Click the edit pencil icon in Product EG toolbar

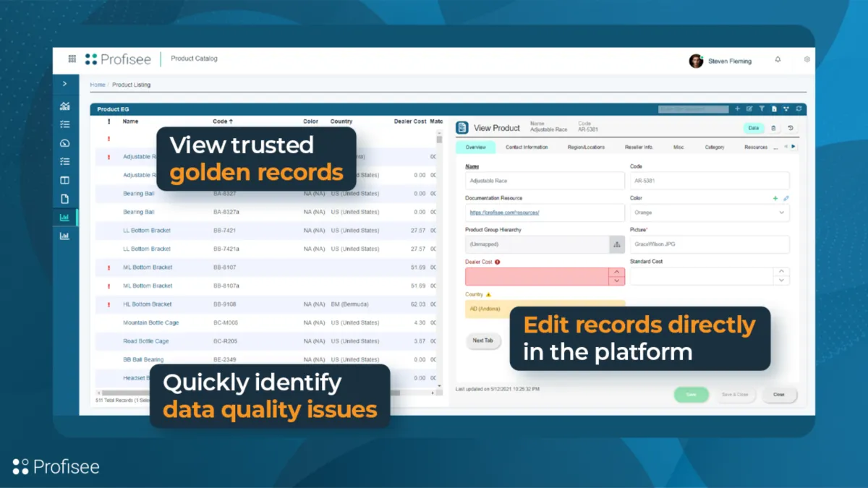tap(749, 109)
